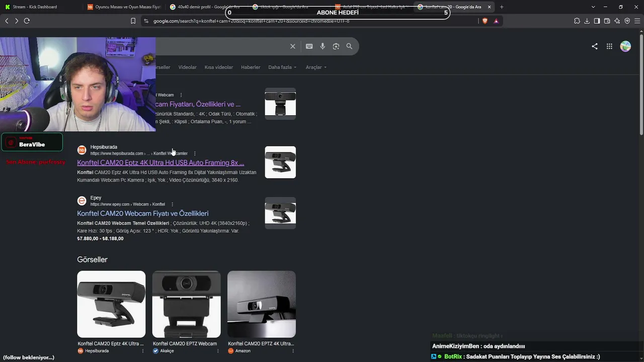Switch to Oyuncu Masası tab
This screenshot has height=362, width=644.
click(124, 7)
